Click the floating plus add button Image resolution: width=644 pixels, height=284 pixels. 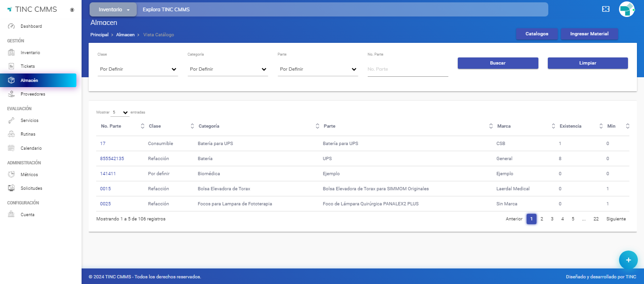tap(628, 260)
